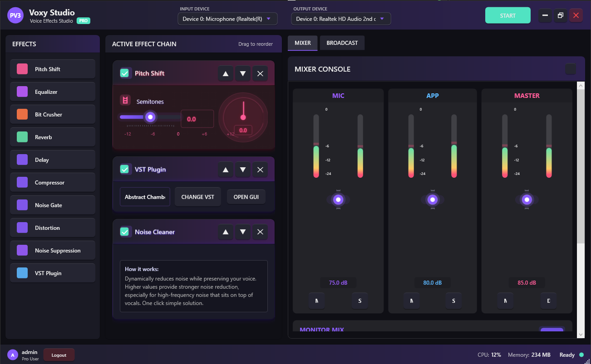Click the START button
This screenshot has width=591, height=364.
coord(508,15)
